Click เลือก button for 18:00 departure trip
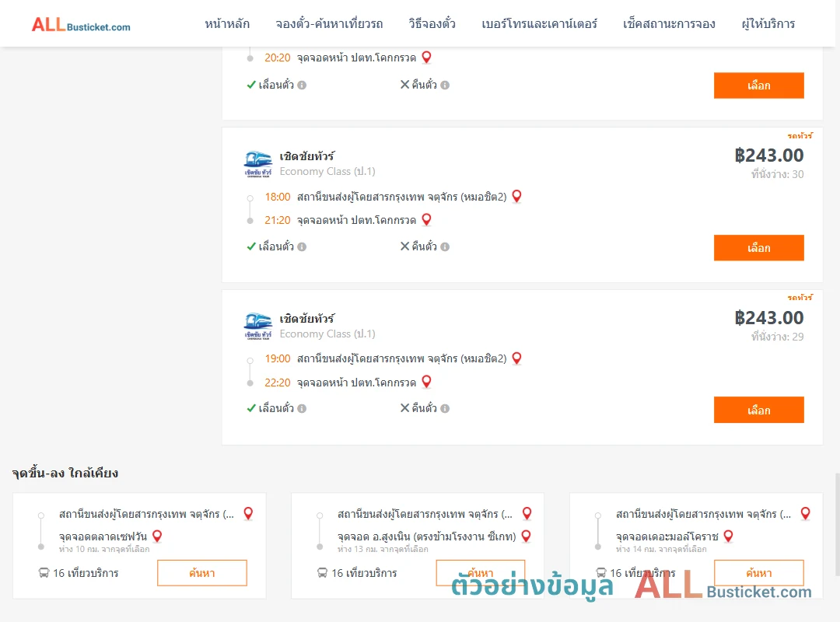The height and width of the screenshot is (622, 840). [x=758, y=248]
